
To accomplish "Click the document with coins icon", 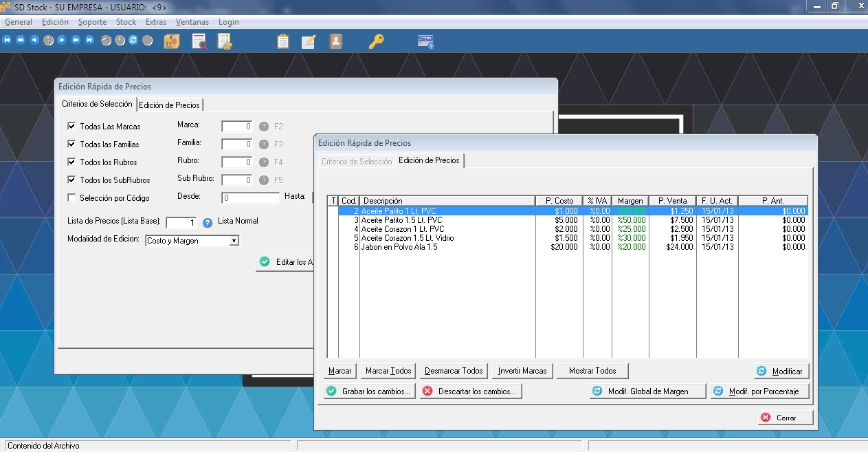I will tap(225, 41).
